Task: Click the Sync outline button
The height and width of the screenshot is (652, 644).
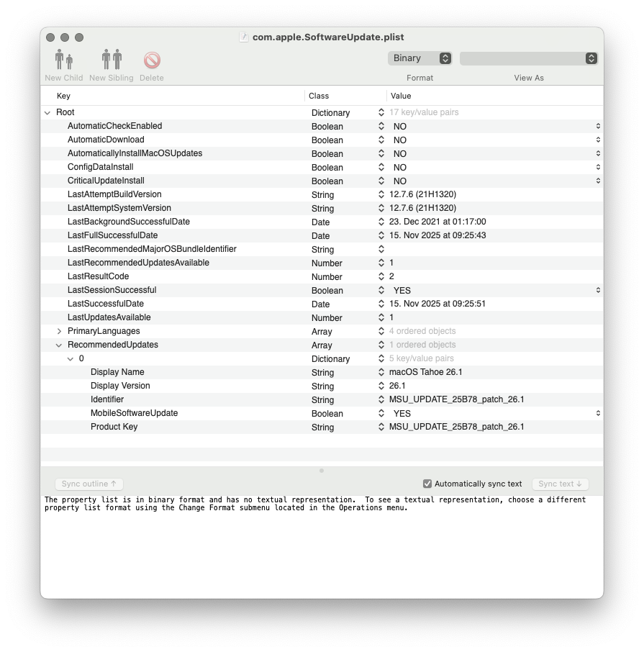Action: coord(88,484)
